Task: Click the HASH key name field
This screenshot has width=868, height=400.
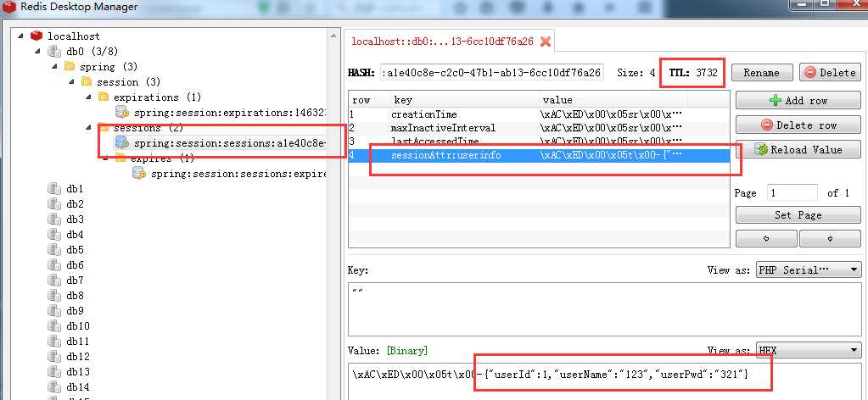Action: point(492,73)
